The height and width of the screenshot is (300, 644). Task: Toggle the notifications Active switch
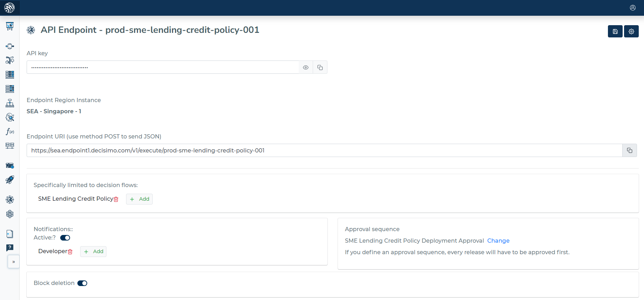(x=65, y=238)
